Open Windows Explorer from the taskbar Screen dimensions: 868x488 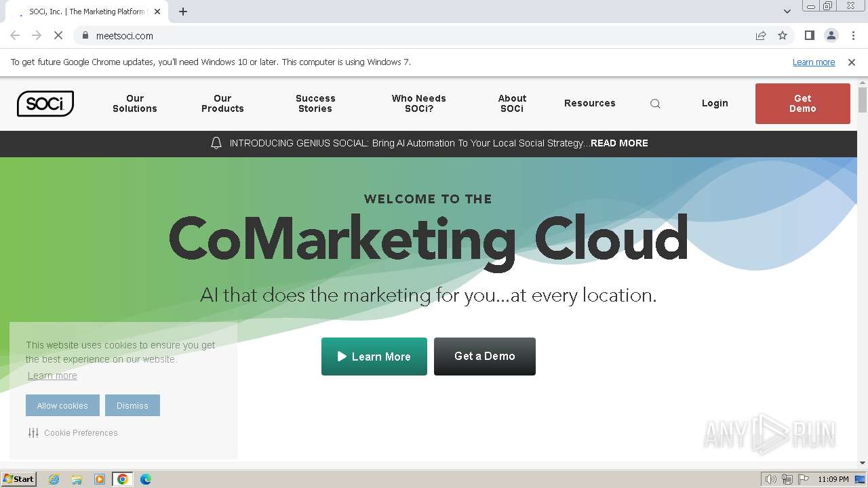tap(77, 479)
